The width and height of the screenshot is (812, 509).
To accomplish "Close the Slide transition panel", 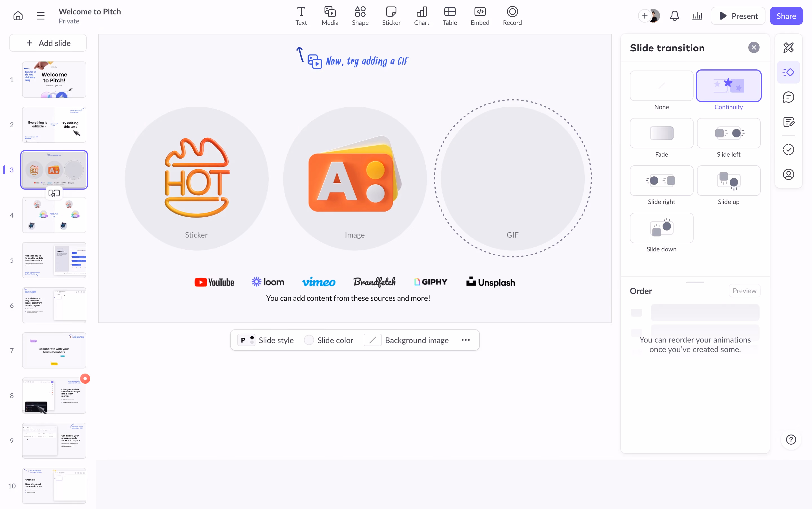I will (x=753, y=48).
